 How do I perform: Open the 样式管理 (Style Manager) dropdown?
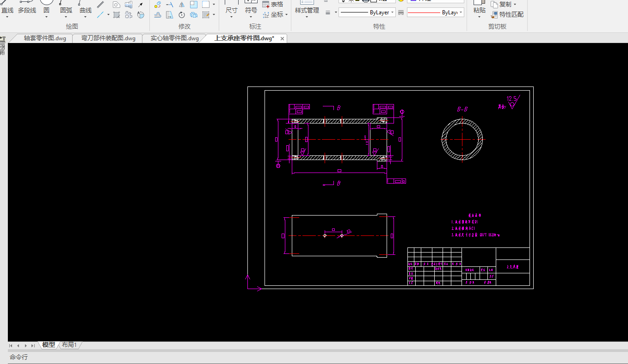coord(307,17)
